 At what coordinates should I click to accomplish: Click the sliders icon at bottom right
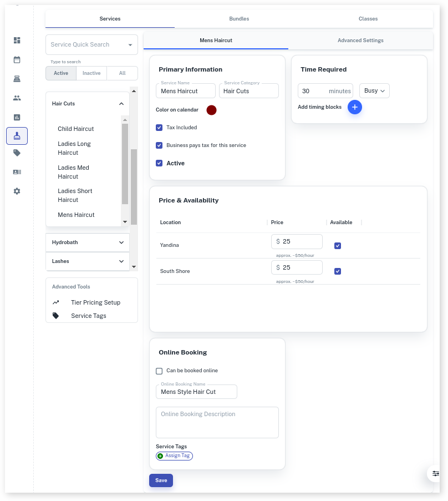pyautogui.click(x=436, y=473)
